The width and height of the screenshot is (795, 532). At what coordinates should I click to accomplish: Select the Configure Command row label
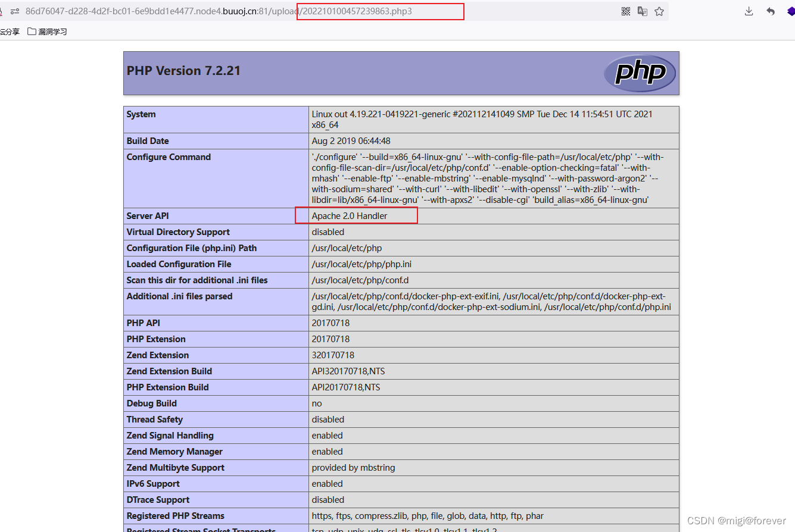pos(169,157)
